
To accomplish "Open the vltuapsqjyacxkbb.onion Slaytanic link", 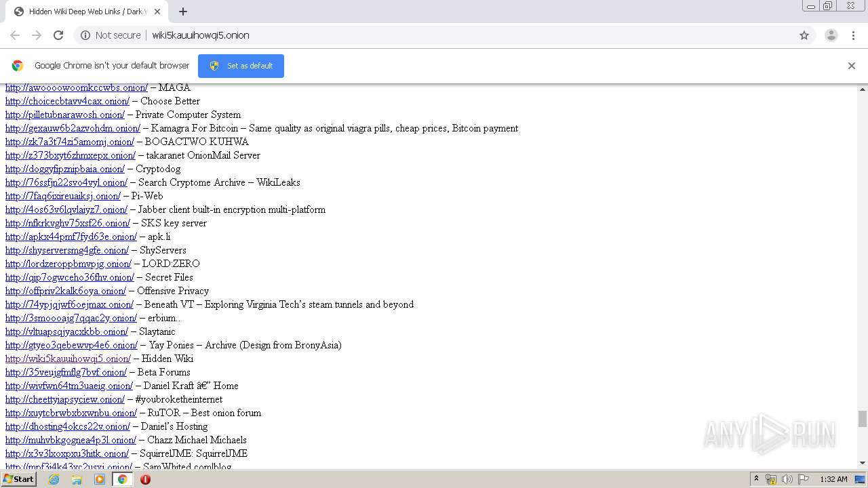I will pos(66,331).
